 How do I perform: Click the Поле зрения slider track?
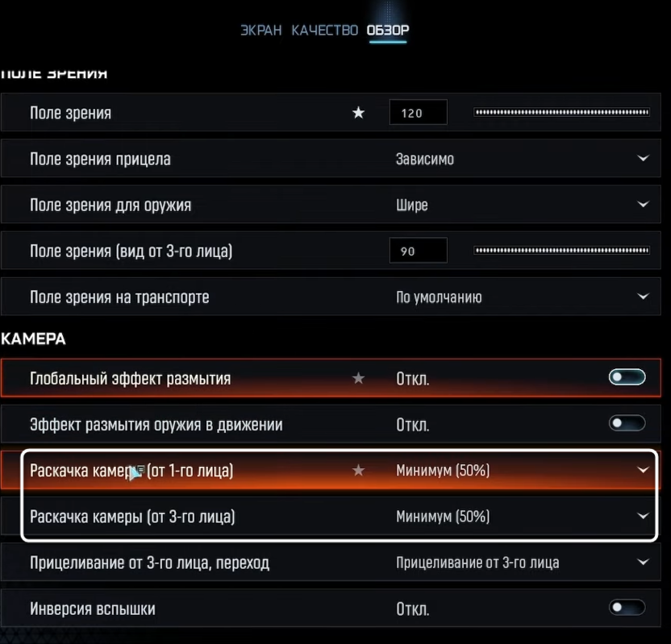click(562, 113)
